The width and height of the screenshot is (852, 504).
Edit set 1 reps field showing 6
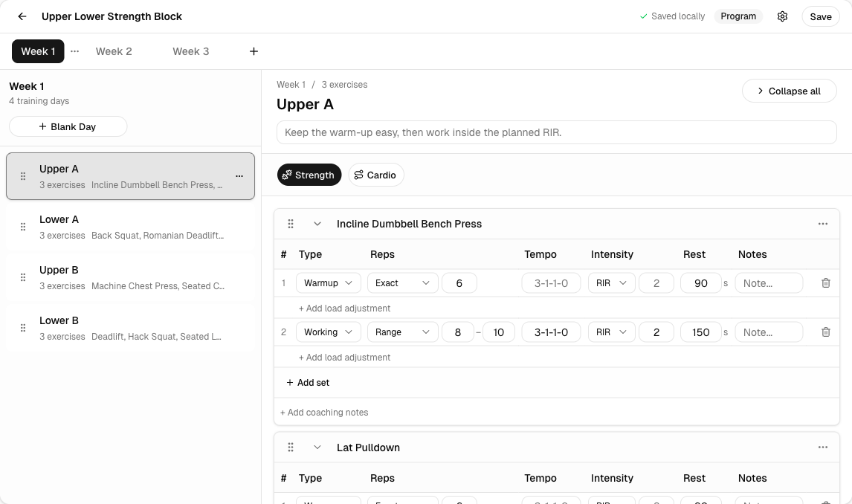459,283
